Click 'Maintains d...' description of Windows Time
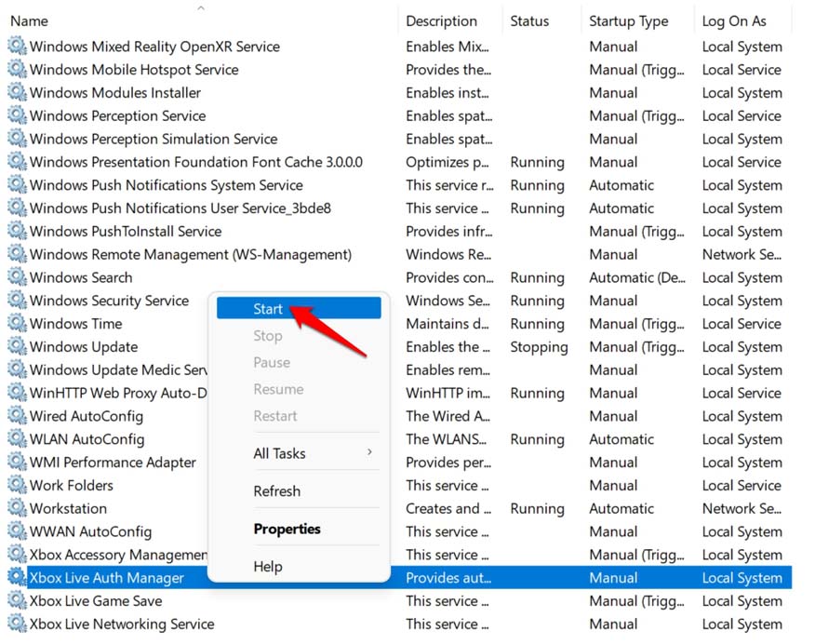Viewport: 815px width, 644px height. [447, 323]
